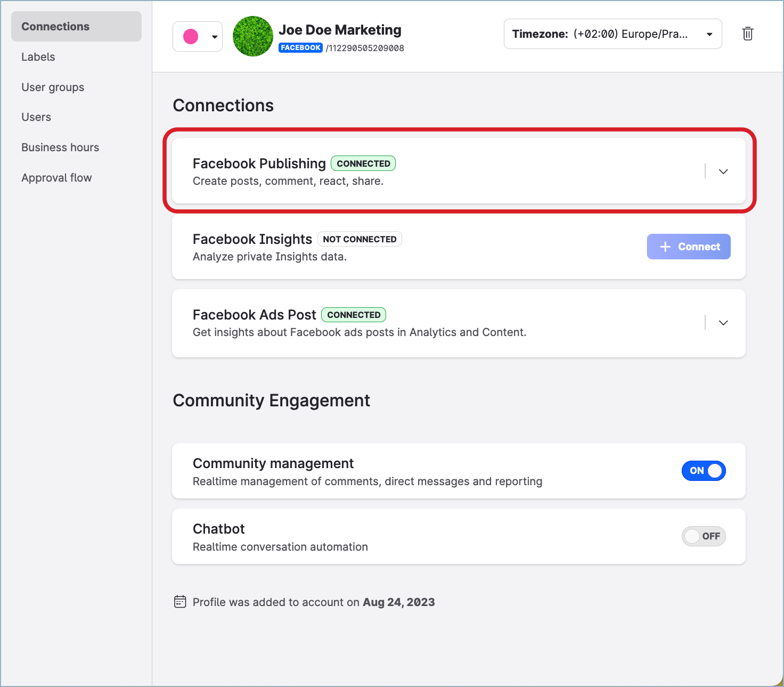The height and width of the screenshot is (687, 784).
Task: Click the calendar icon beside profile added date
Action: click(180, 602)
